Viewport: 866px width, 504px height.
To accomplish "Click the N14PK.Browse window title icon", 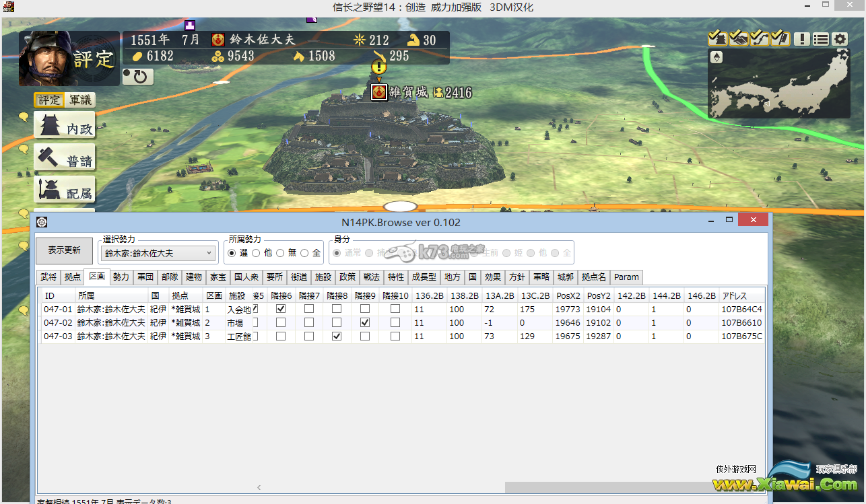I will point(41,221).
